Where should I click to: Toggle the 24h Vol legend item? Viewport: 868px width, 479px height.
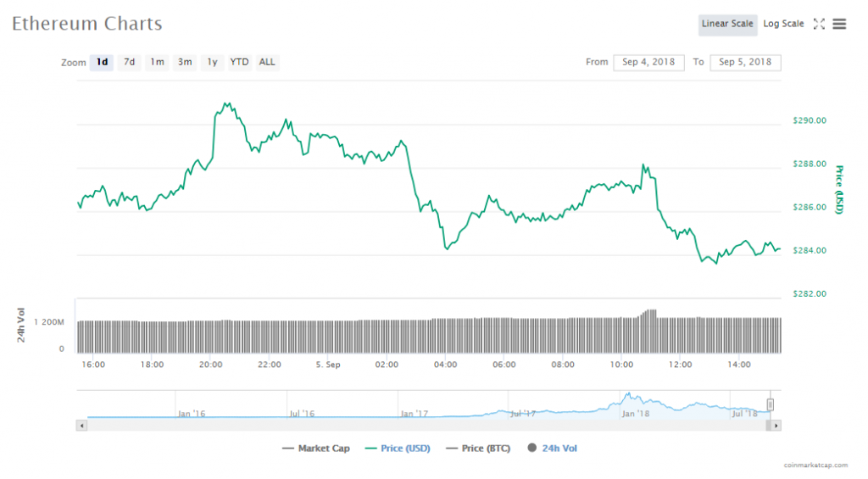(x=553, y=448)
